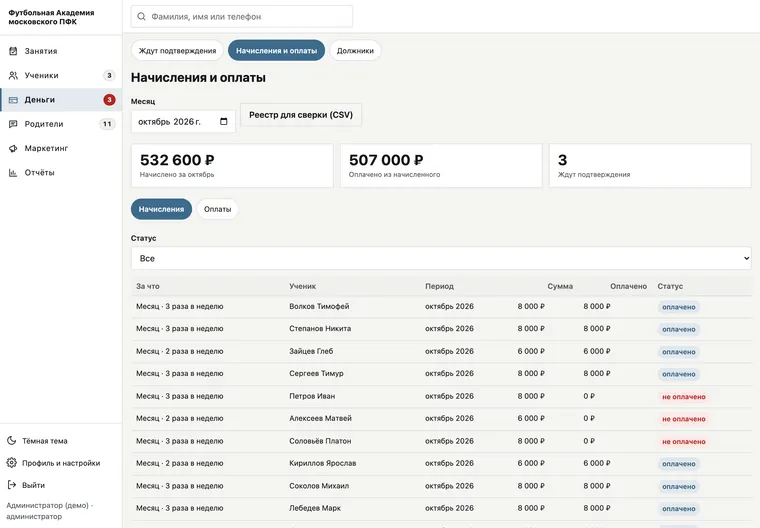The width and height of the screenshot is (760, 528).
Task: Click Администратор (демо) user label
Action: [49, 511]
